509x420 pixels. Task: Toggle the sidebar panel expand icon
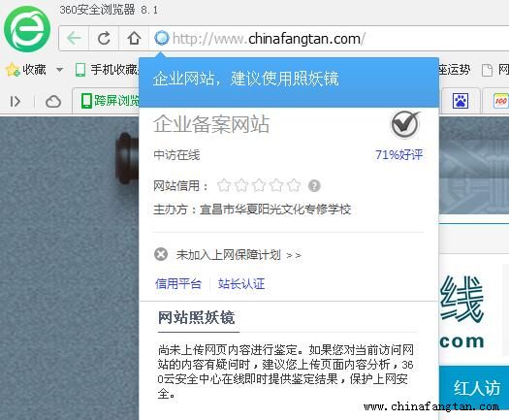click(x=15, y=101)
